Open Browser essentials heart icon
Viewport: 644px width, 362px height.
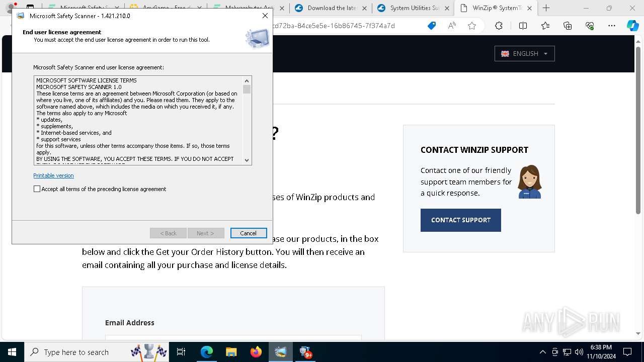[590, 26]
